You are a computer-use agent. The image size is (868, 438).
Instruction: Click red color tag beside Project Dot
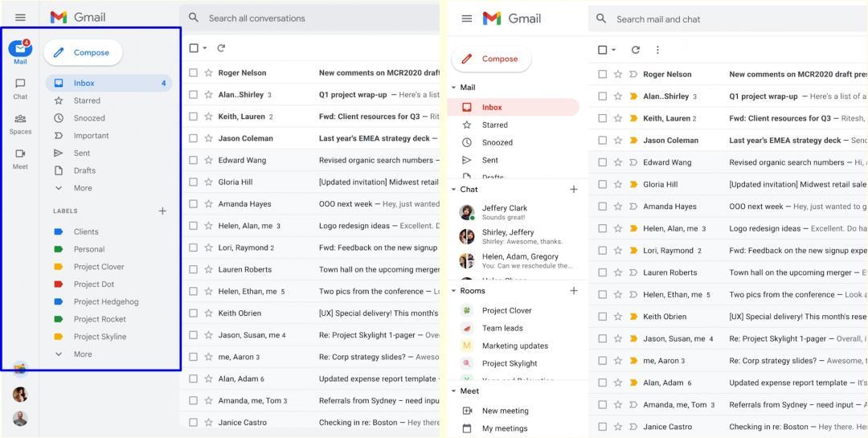[58, 284]
